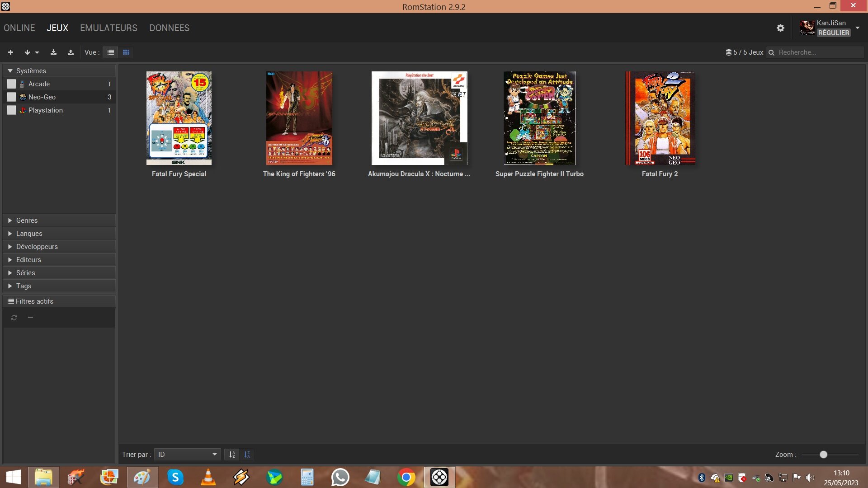
Task: Open File Explorer from taskbar
Action: click(x=43, y=477)
